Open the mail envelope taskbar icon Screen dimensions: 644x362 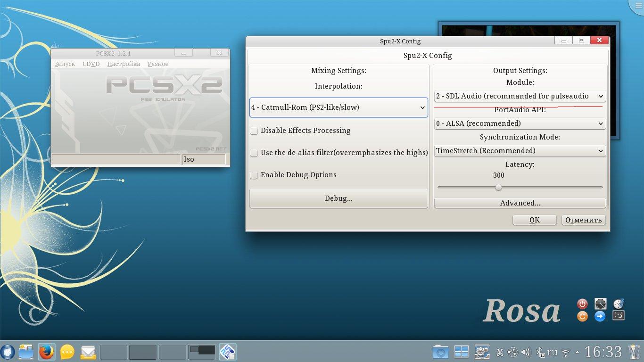tap(88, 352)
